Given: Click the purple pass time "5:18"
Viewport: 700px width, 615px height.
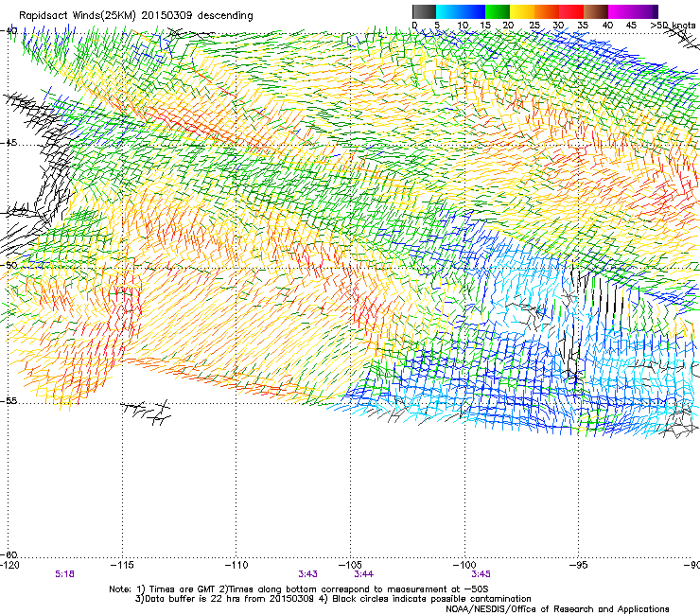Looking at the screenshot, I should point(64,574).
